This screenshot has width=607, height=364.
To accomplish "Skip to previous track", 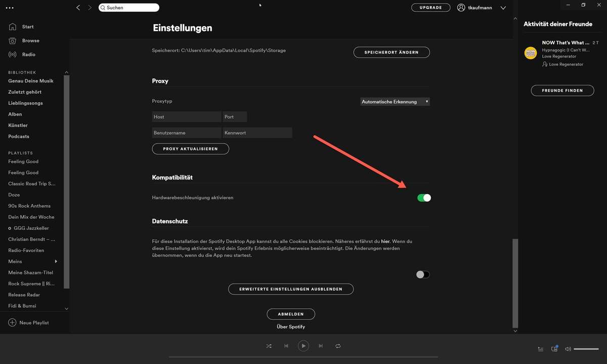I will coord(286,346).
